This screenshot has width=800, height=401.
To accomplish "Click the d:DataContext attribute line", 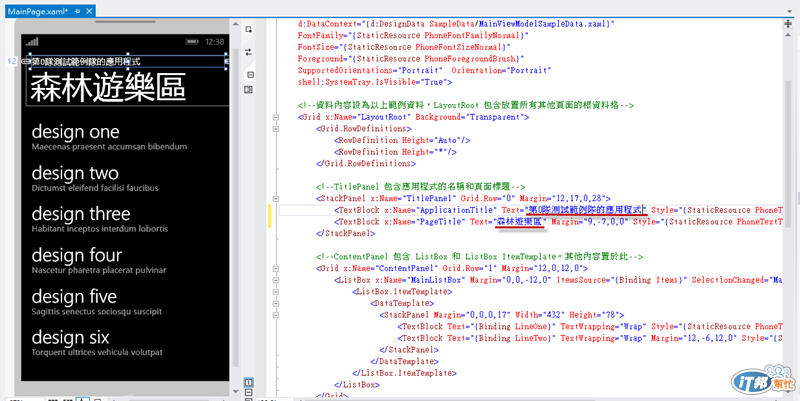I will [456, 24].
